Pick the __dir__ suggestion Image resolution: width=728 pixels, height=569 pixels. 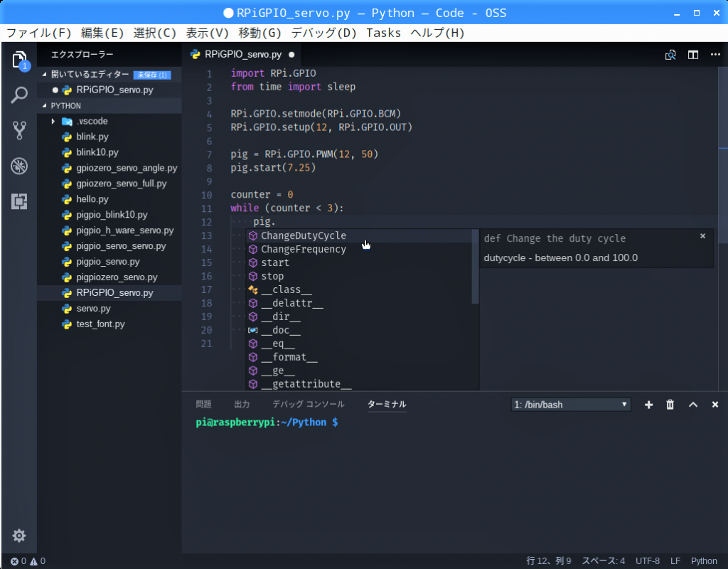(x=358, y=317)
